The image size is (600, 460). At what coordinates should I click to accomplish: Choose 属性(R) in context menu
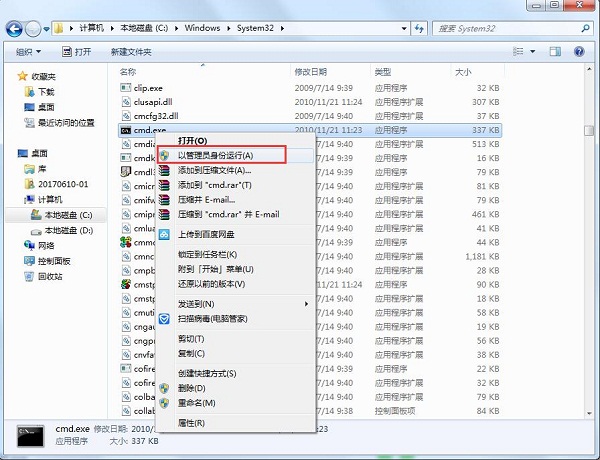click(x=235, y=423)
